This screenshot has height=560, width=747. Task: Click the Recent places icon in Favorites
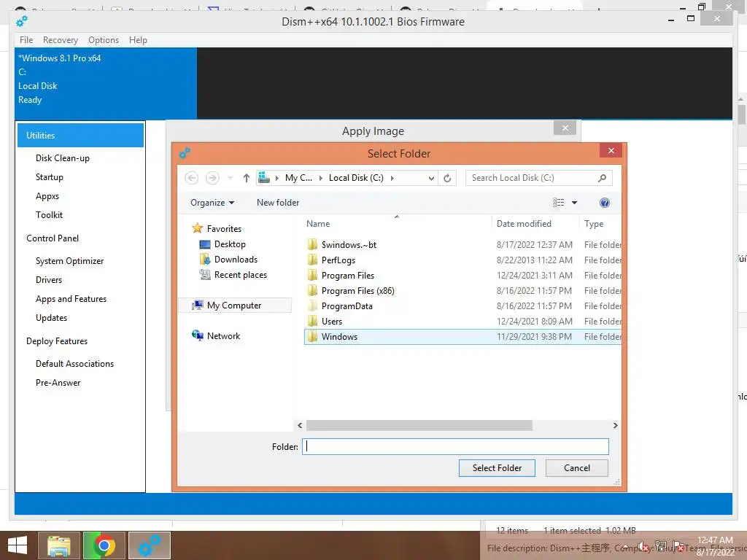coord(205,275)
